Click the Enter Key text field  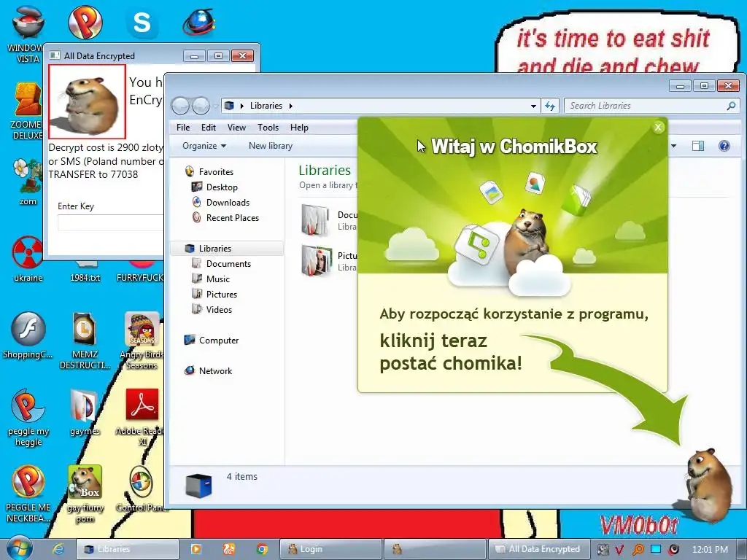click(x=111, y=223)
